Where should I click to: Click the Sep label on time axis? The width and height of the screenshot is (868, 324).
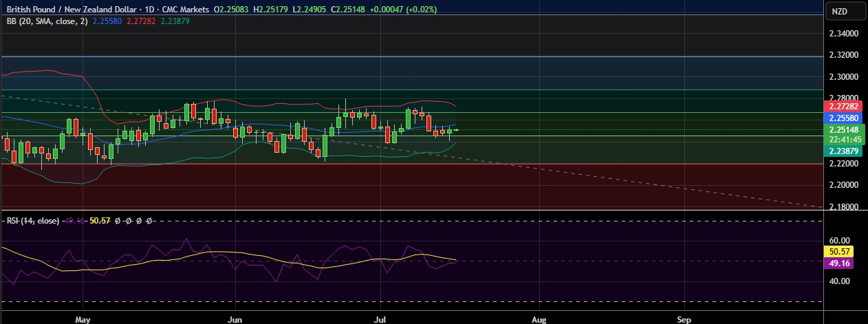click(684, 319)
